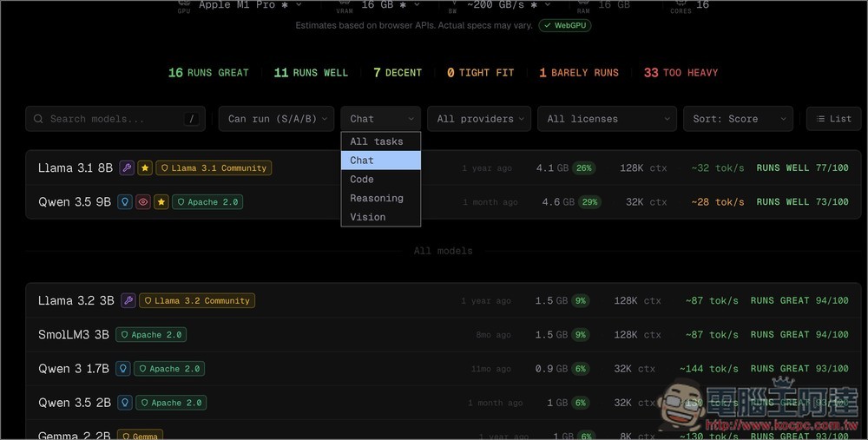This screenshot has width=868, height=440.
Task: Open the 16 GB VRAM selector
Action: (x=391, y=5)
